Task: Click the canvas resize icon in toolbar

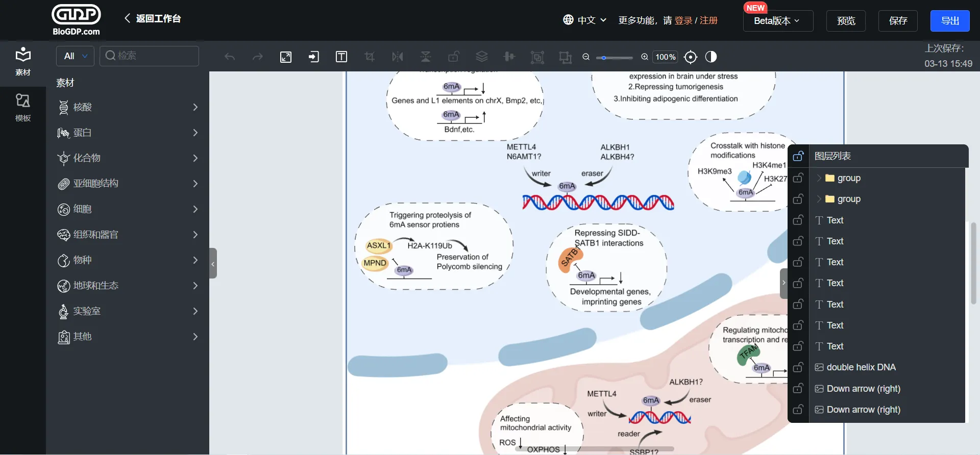Action: point(286,57)
